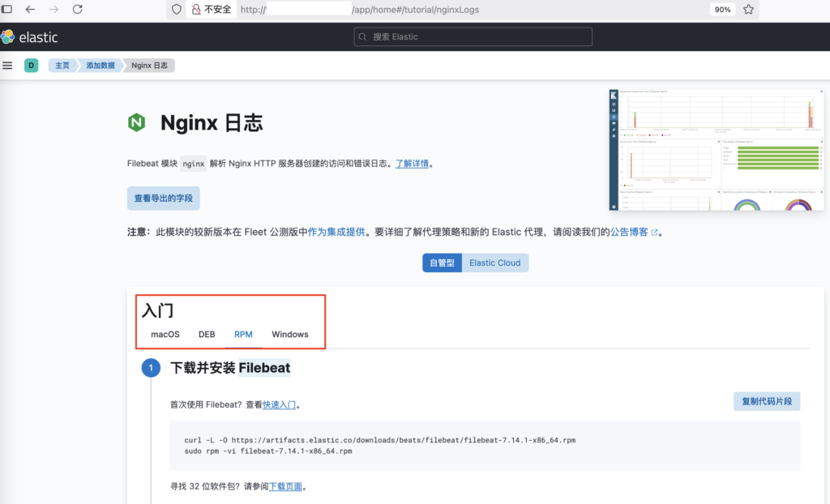Screen dimensions: 830x504
Task: Click the shield tracking protection icon
Action: coord(177,10)
